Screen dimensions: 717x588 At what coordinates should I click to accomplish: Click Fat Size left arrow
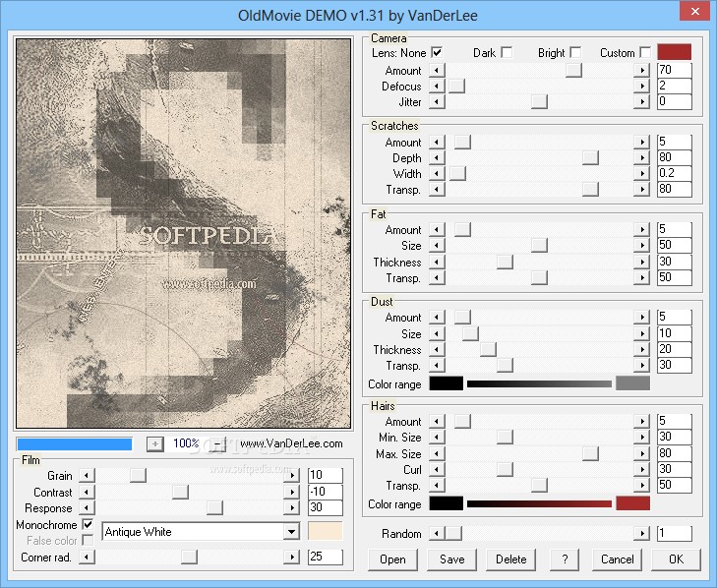tap(437, 246)
